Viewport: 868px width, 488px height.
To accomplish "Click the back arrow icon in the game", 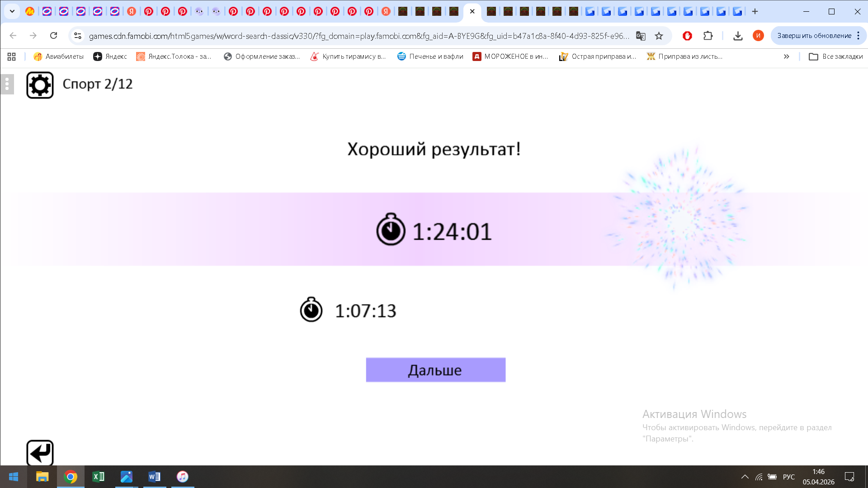I will coord(40,453).
